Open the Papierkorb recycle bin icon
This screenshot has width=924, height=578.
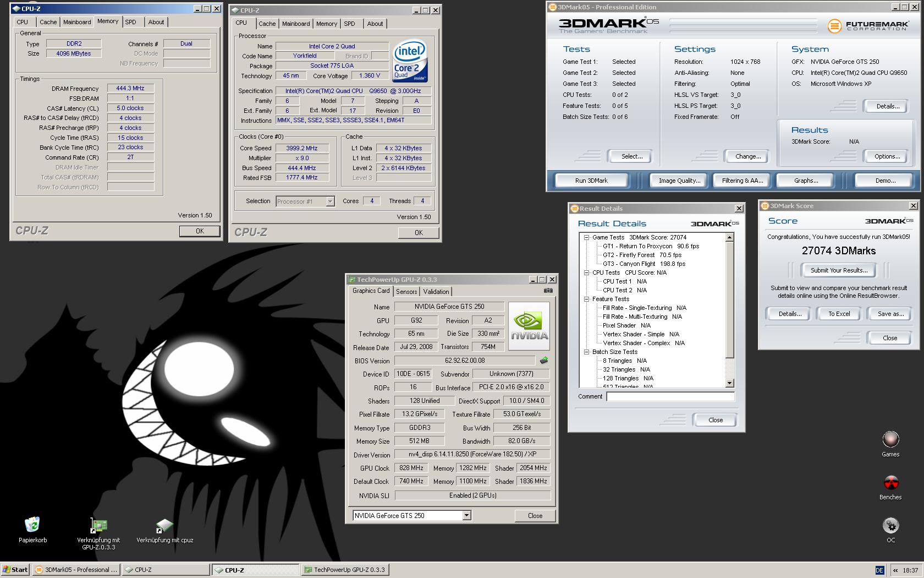(32, 525)
